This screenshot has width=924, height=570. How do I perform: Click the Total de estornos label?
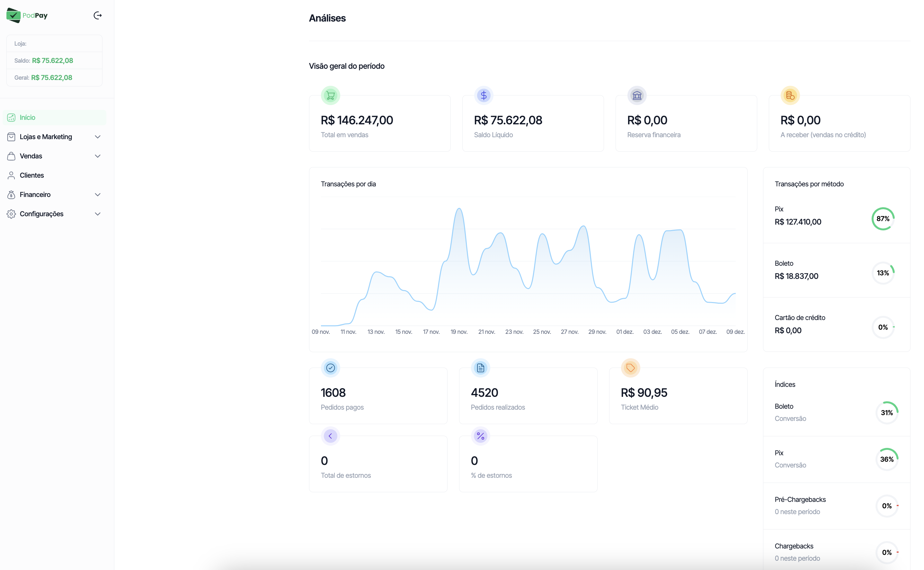(x=346, y=476)
